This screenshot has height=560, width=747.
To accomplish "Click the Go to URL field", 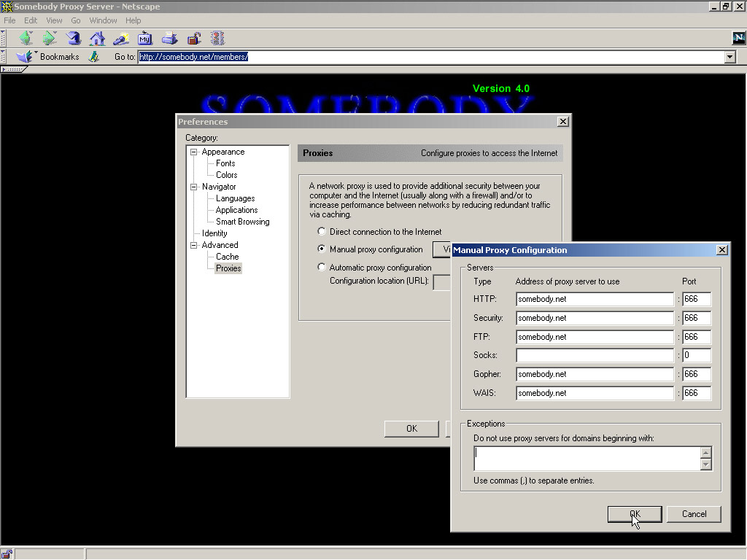I will click(x=431, y=57).
